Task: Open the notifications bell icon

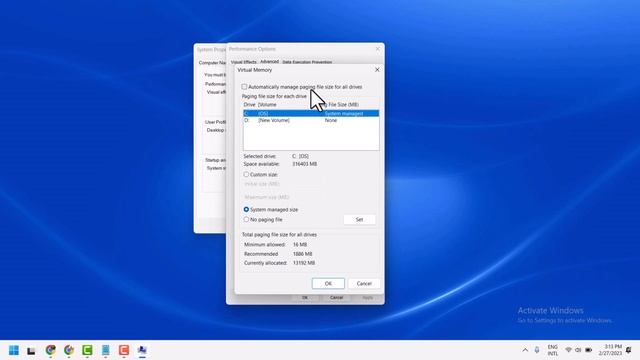Action: point(629,350)
